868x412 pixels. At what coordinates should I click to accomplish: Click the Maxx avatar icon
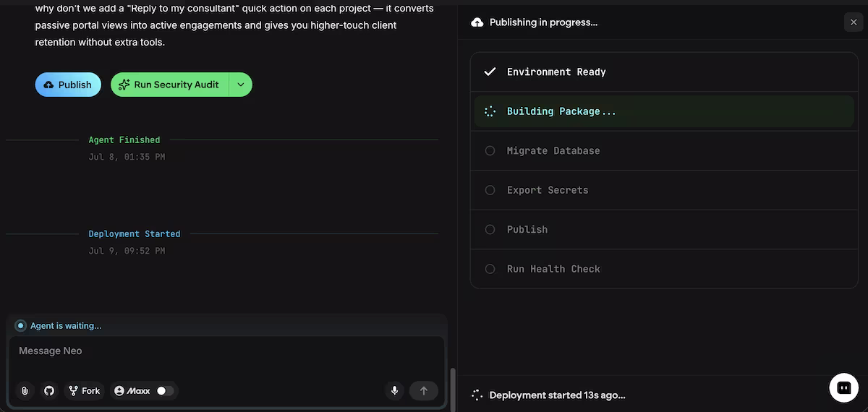[x=119, y=390]
